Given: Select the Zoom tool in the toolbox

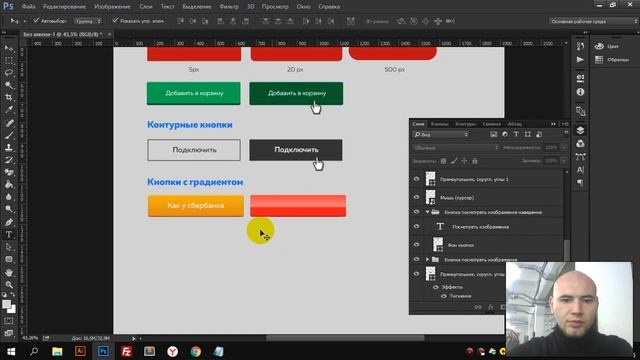Looking at the screenshot, I should point(9,284).
